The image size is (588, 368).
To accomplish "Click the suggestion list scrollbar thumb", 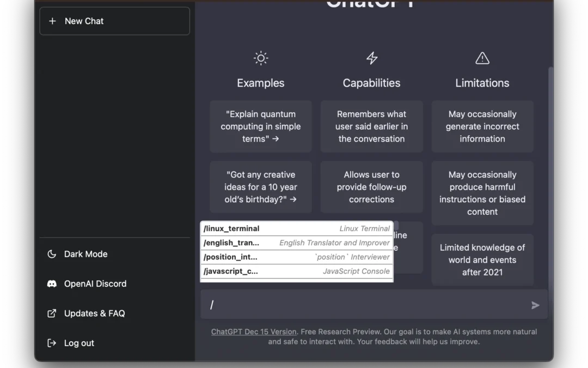I will coord(396,226).
